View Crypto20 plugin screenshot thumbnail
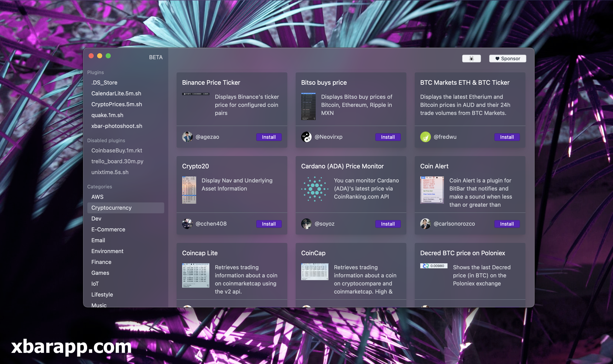 [x=189, y=190]
